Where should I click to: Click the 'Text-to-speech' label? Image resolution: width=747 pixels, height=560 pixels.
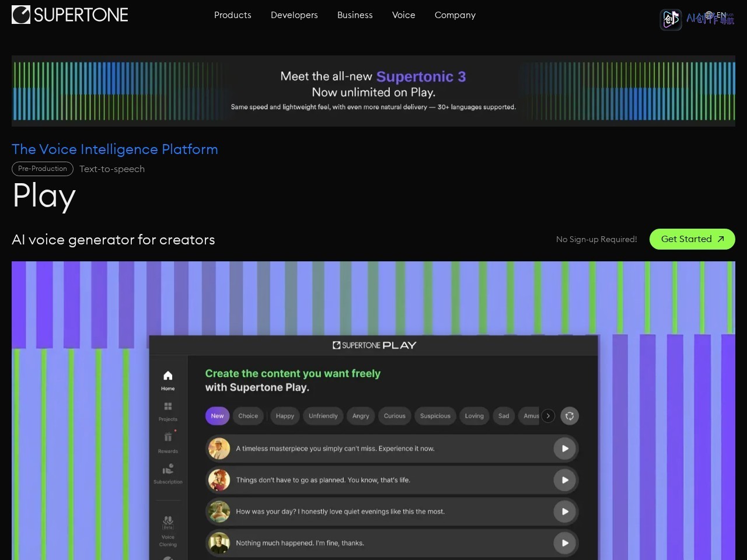tap(112, 169)
